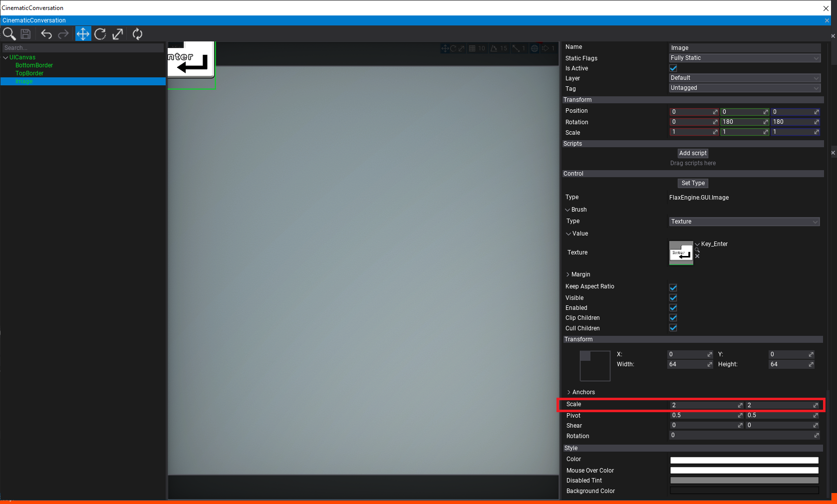The height and width of the screenshot is (504, 837).
Task: Click the Save floppy disk icon
Action: (25, 33)
